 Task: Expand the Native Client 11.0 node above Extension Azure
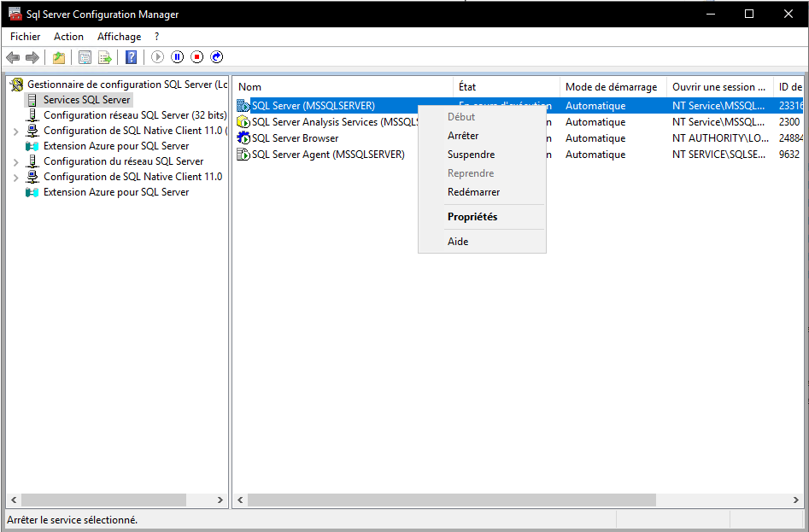(x=16, y=132)
